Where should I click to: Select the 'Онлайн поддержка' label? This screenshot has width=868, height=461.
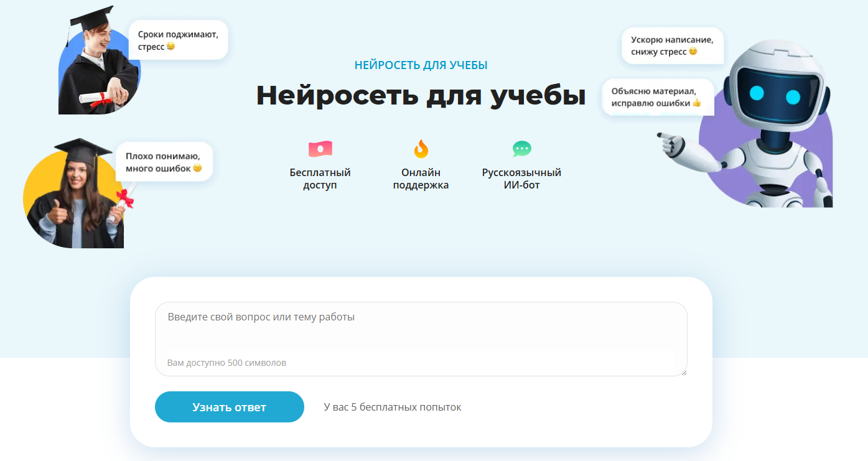click(x=421, y=179)
